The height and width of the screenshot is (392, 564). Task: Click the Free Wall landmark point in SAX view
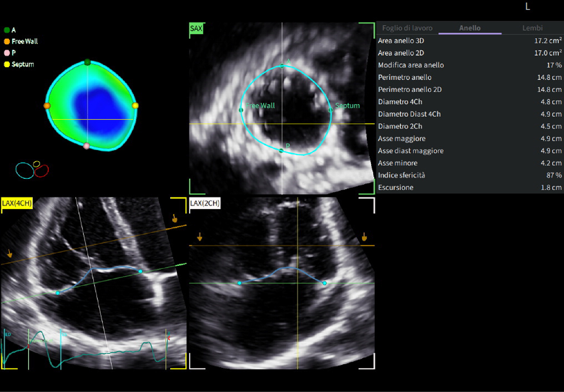(x=241, y=110)
